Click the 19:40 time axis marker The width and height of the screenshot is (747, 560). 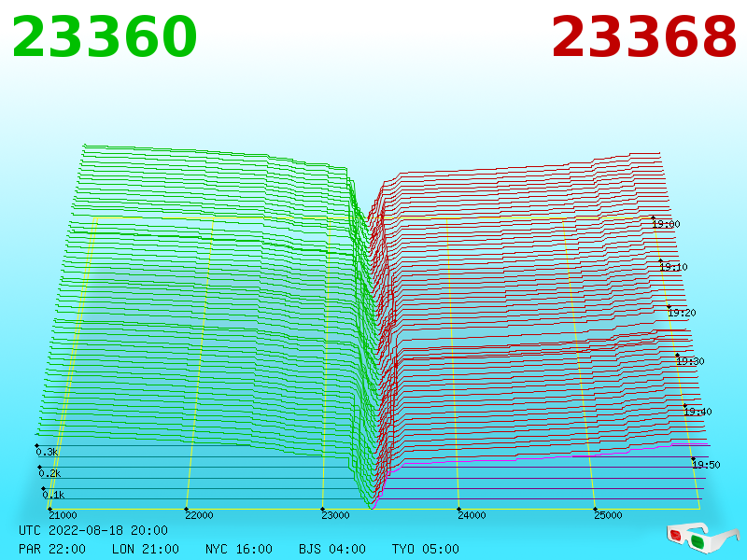coord(698,412)
